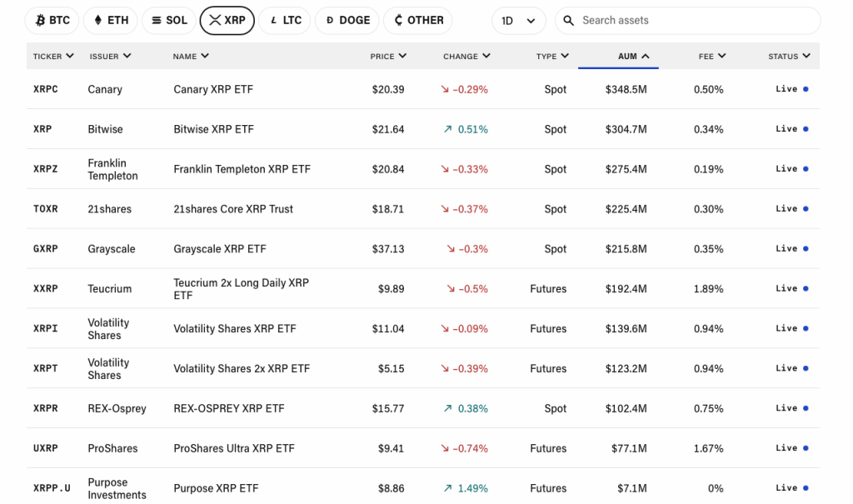Click the XRP logo icon in selected filter

[214, 20]
